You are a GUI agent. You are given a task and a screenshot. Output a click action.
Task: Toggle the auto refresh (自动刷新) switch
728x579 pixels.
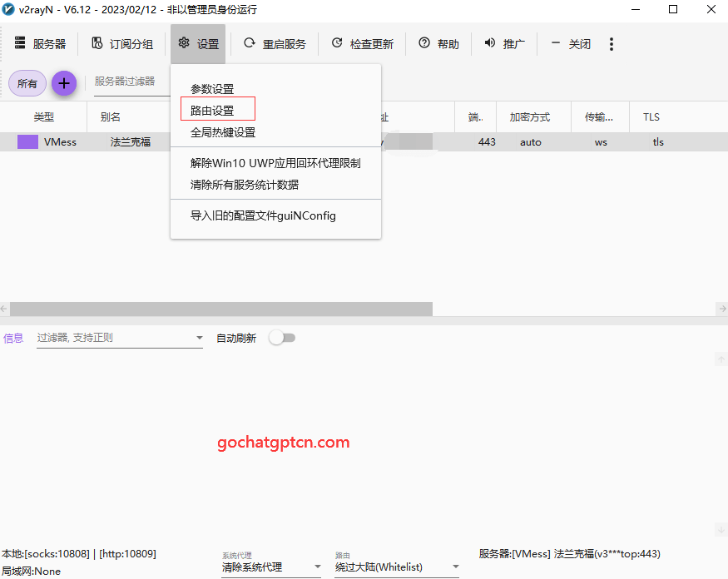tap(282, 338)
